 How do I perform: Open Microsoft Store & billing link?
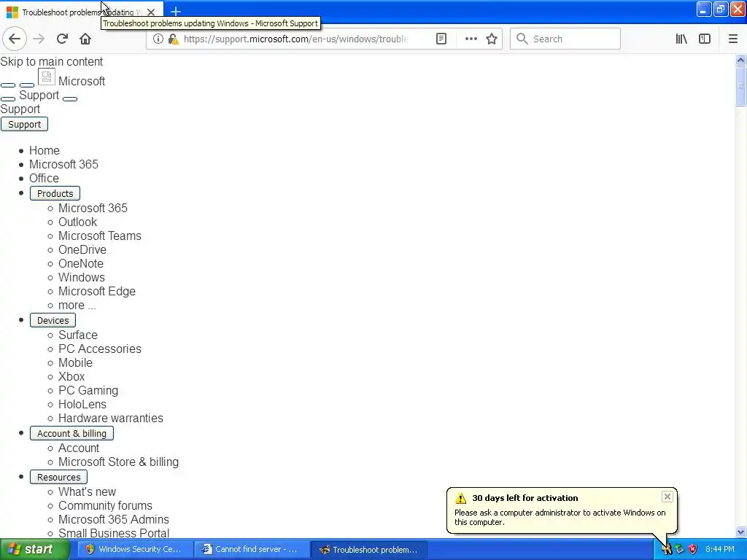[x=118, y=462]
